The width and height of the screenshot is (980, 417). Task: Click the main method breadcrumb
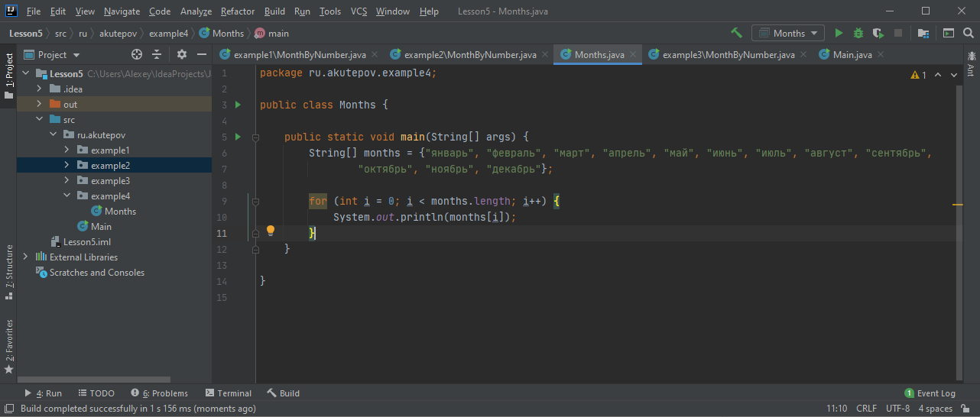(271, 34)
